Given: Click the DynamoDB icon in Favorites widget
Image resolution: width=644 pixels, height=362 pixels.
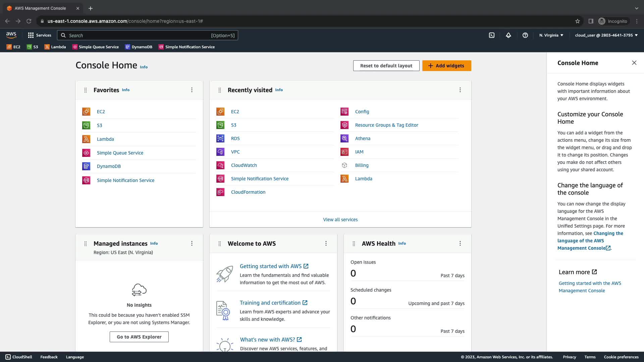Looking at the screenshot, I should (x=86, y=166).
